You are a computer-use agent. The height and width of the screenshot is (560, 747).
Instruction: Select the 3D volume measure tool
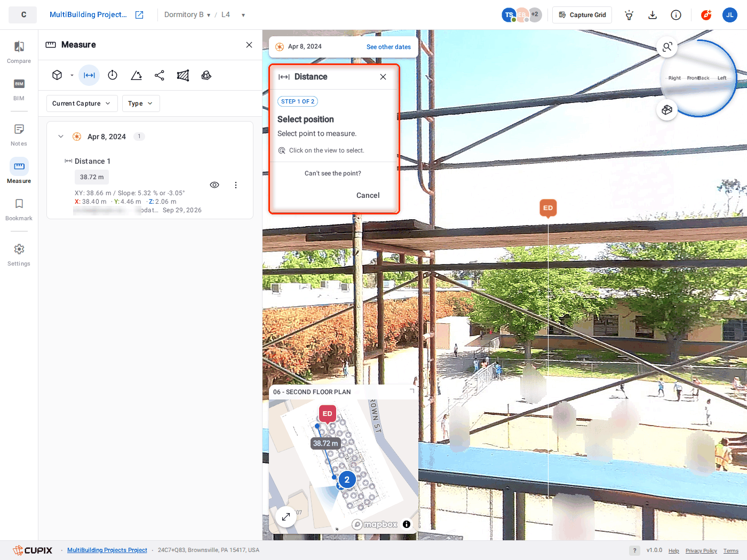coord(57,75)
